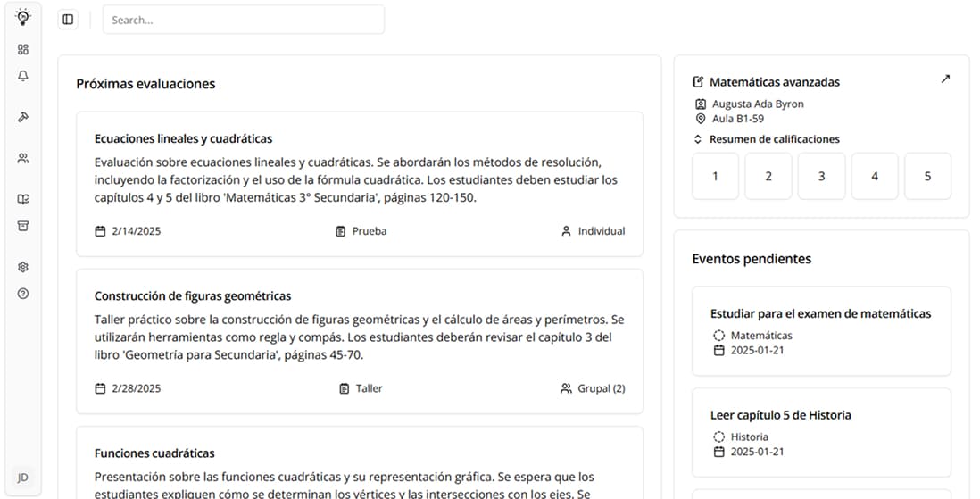The height and width of the screenshot is (499, 980).
Task: Select grade box number 3
Action: (821, 177)
